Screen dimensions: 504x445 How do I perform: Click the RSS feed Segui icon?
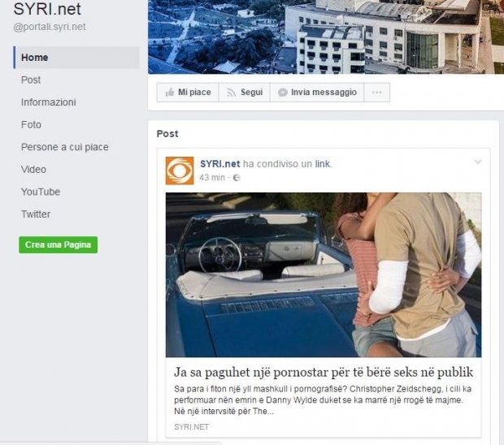(231, 93)
